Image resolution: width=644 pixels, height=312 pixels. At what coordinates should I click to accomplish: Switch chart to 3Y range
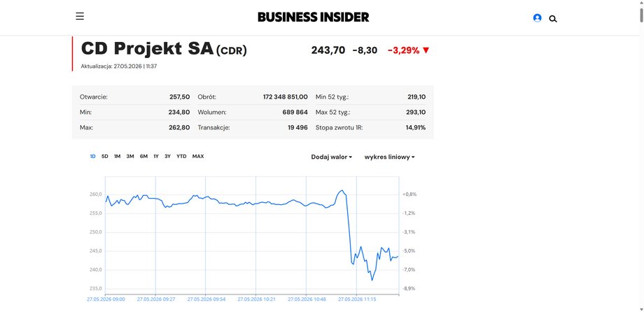point(167,157)
